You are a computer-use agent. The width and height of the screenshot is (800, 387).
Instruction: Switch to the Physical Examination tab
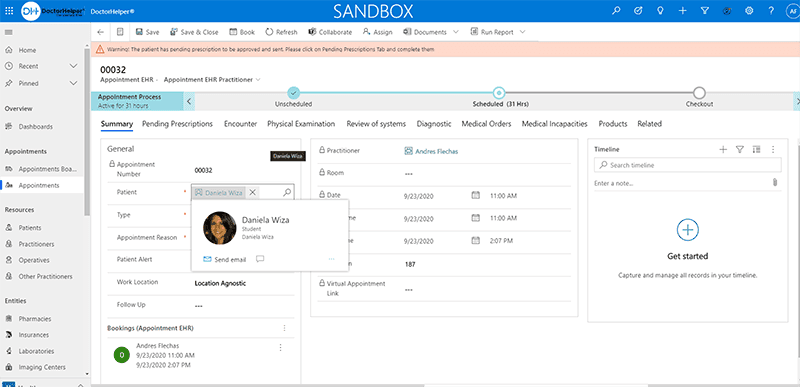click(x=301, y=124)
